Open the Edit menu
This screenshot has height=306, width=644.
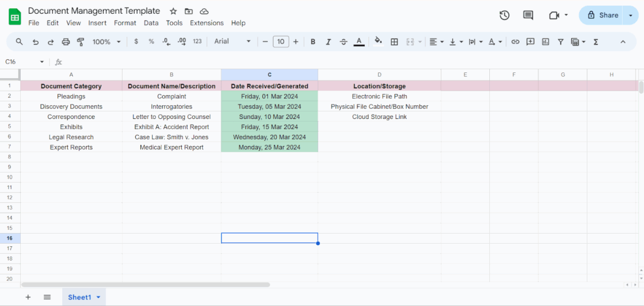[x=53, y=23]
